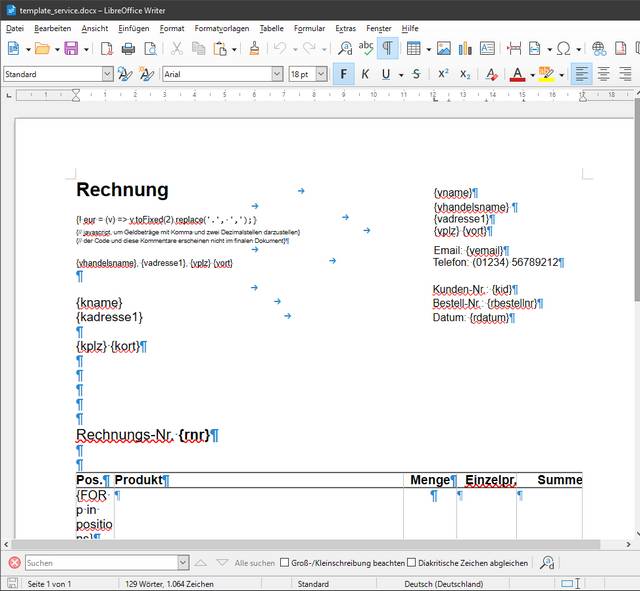
Task: Click into the Suchen search field
Action: 100,563
